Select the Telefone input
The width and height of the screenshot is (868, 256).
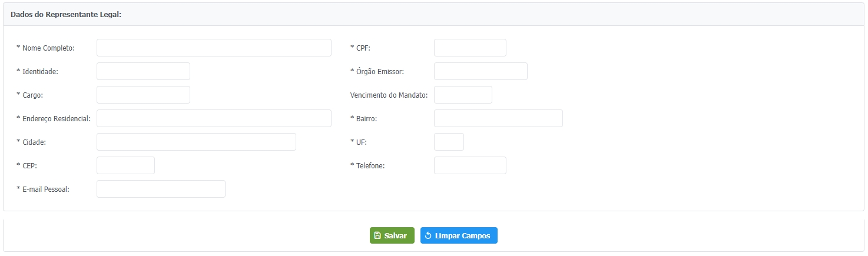tap(470, 165)
